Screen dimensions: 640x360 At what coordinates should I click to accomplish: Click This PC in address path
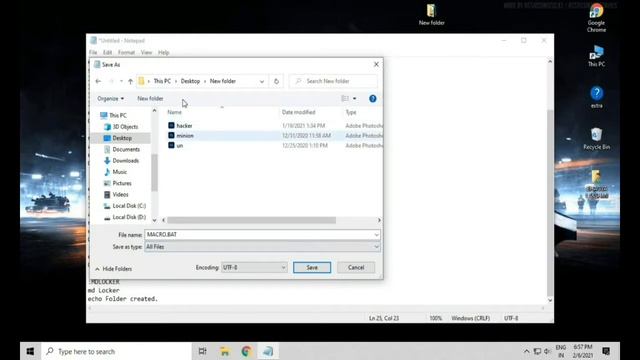pyautogui.click(x=162, y=81)
